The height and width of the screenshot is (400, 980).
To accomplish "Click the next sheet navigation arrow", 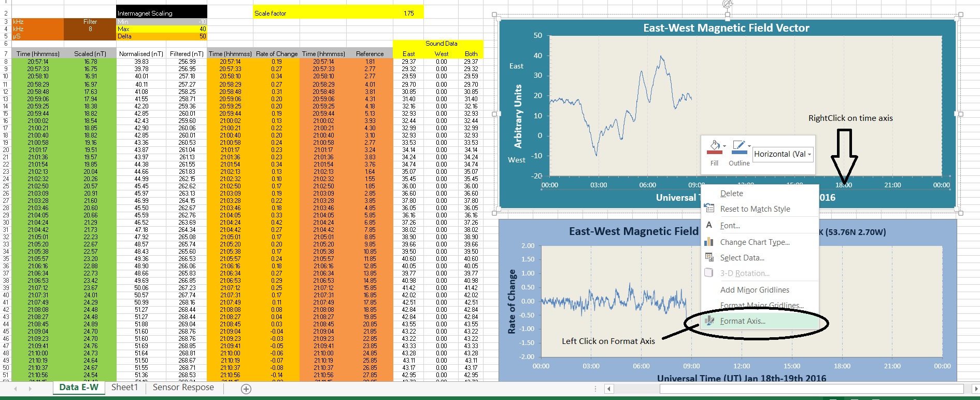I will coord(30,389).
